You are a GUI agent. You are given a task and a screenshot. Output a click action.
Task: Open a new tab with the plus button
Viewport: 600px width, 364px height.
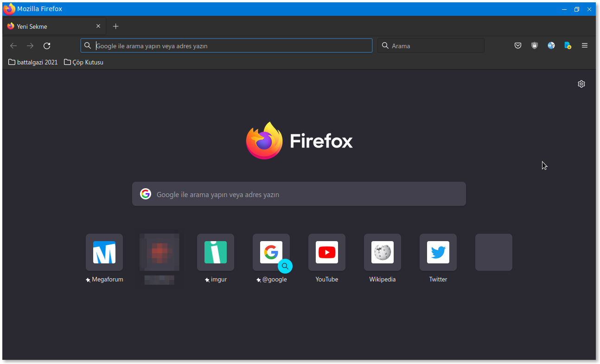click(116, 26)
